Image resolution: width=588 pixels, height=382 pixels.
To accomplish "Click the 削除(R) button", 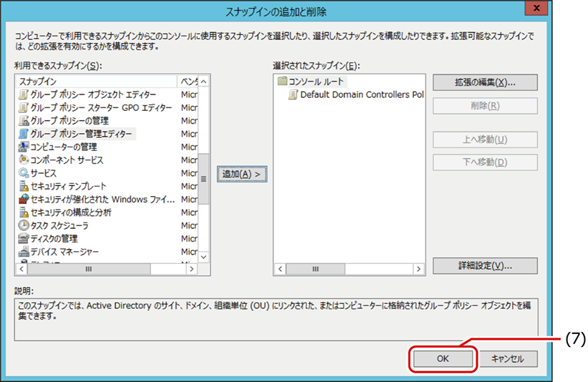I will tap(485, 106).
